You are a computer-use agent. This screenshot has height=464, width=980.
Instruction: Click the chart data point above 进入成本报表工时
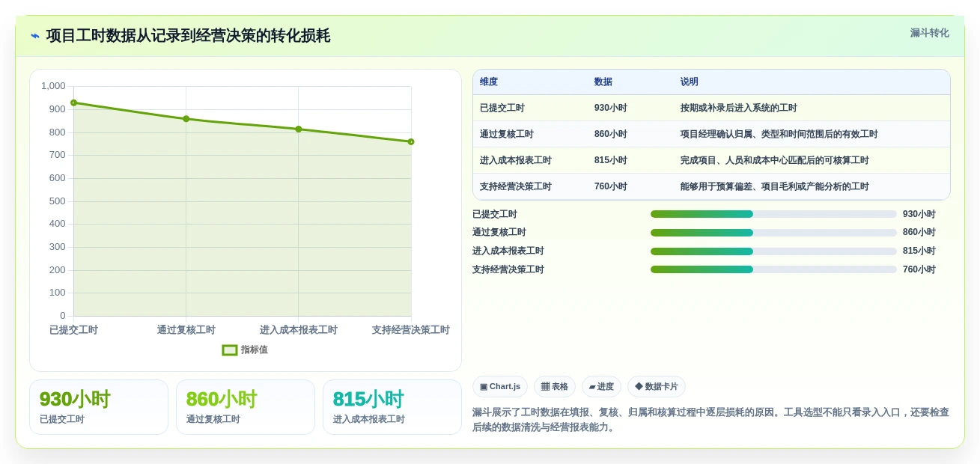[298, 129]
